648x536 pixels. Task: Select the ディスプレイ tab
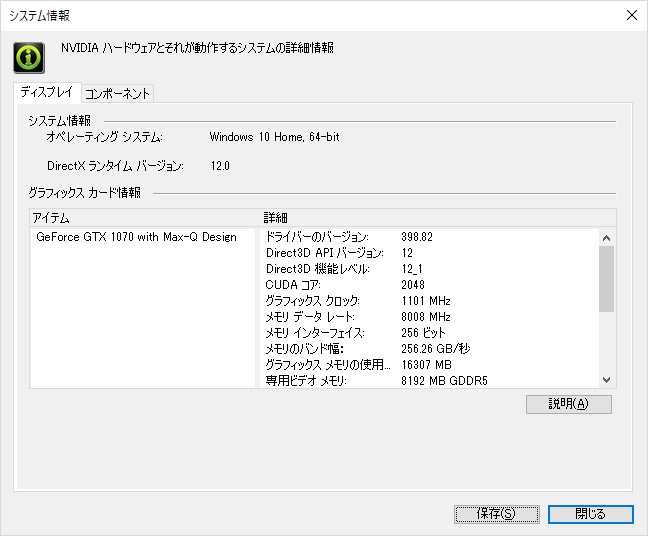pyautogui.click(x=47, y=92)
